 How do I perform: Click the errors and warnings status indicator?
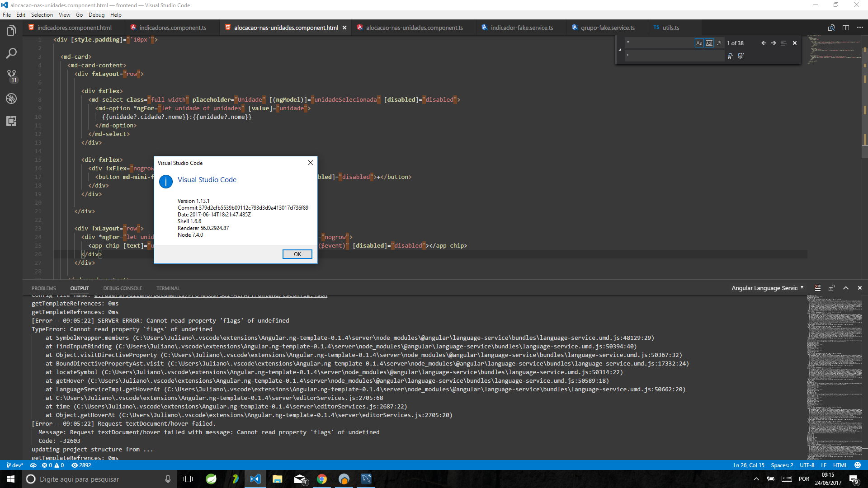point(53,465)
